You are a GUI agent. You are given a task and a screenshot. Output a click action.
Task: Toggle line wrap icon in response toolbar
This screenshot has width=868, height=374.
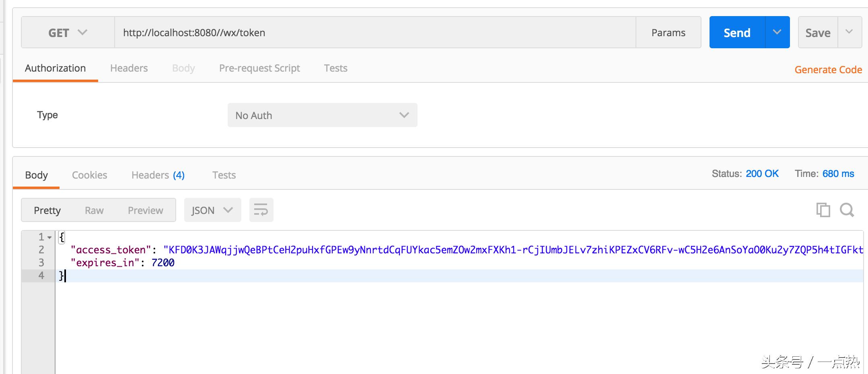pos(261,210)
